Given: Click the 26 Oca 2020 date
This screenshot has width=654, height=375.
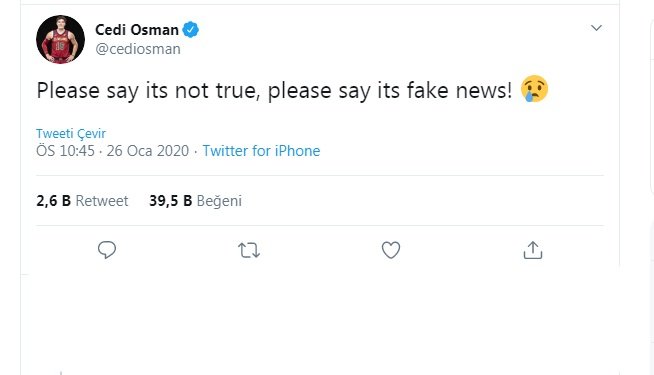Looking at the screenshot, I should click(x=148, y=151).
